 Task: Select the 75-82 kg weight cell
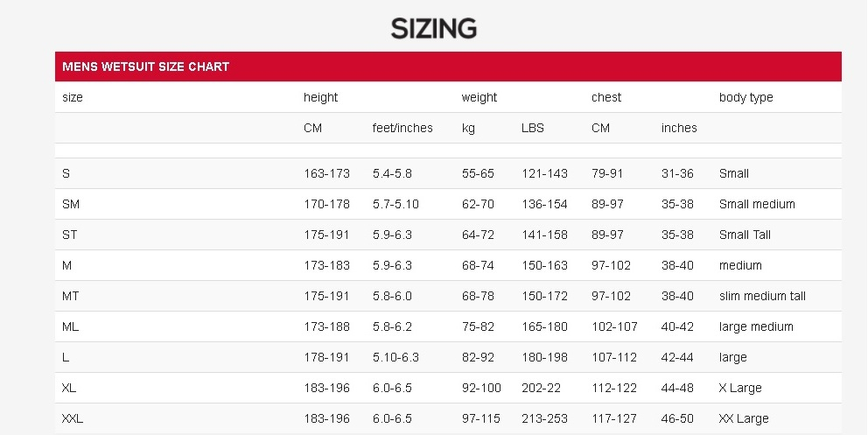pyautogui.click(x=478, y=327)
